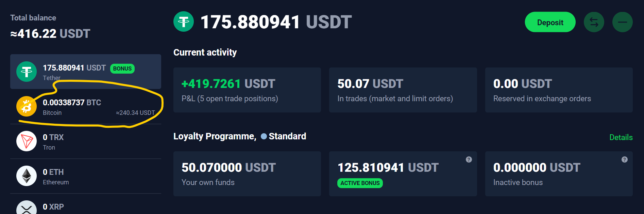Screen dimensions: 644x214
Task: Click the ACTIVE BONUS badge
Action: tap(360, 183)
